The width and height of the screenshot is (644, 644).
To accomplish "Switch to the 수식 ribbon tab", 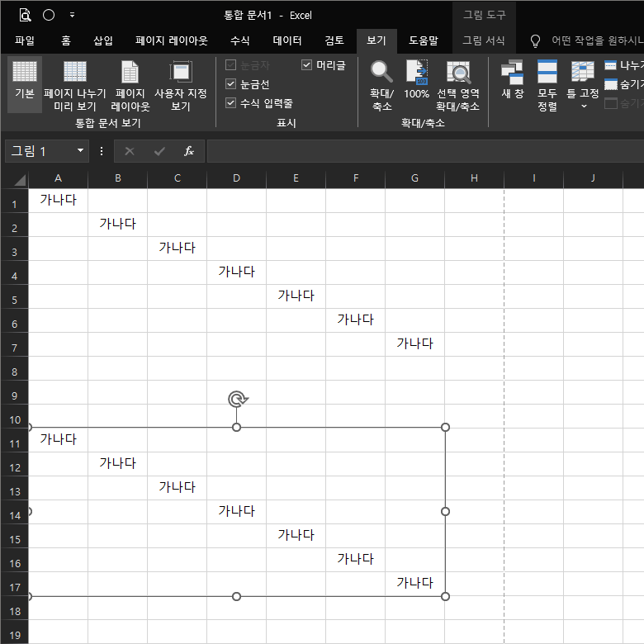I will point(240,40).
